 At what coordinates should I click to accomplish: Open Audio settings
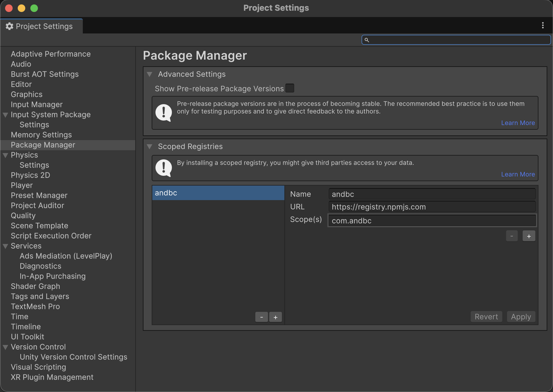[21, 64]
